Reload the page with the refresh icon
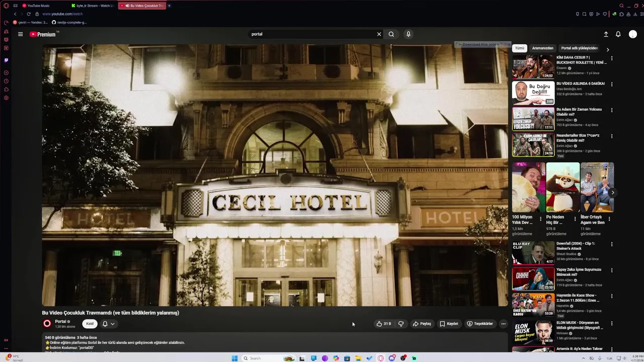644x362 pixels. point(28,14)
